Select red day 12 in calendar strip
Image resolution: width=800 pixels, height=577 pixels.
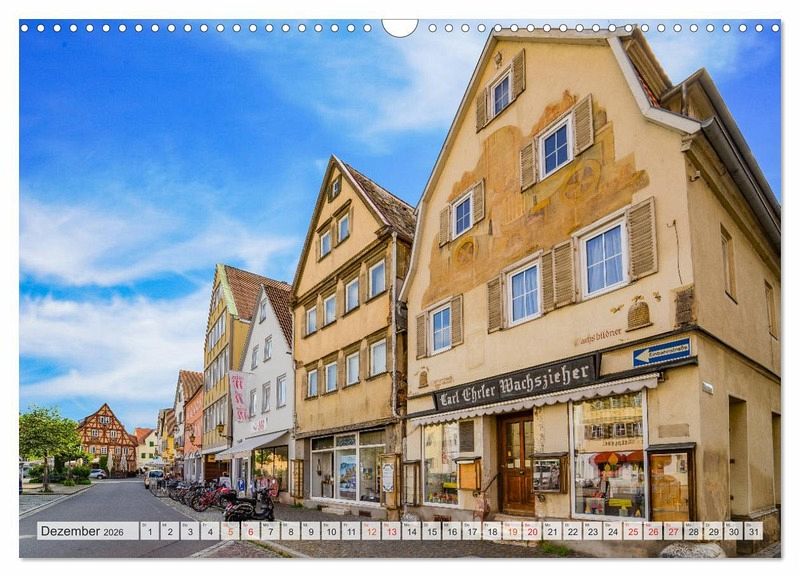(x=371, y=531)
